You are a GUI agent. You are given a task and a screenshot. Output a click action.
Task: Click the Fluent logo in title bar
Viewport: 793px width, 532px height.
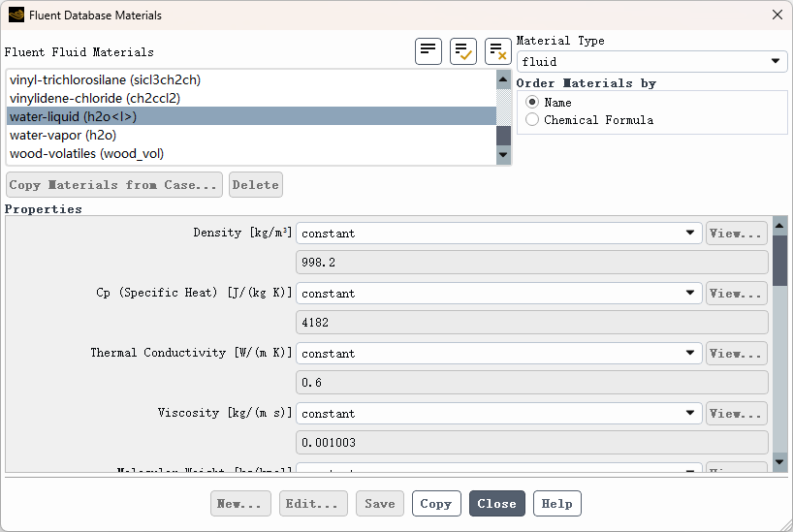(x=16, y=16)
